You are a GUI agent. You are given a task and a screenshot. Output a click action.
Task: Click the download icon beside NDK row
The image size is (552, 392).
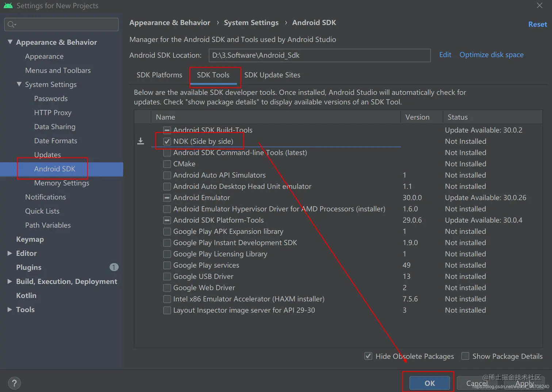tap(141, 141)
